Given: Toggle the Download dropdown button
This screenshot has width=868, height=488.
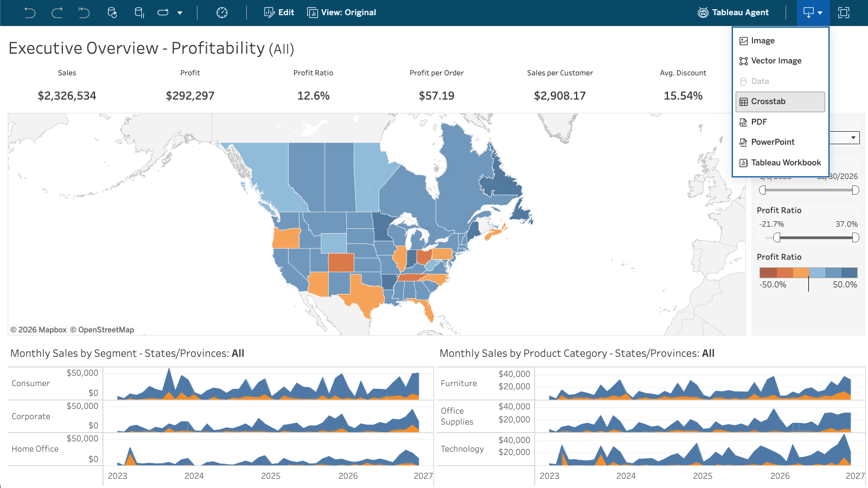Looking at the screenshot, I should [x=813, y=13].
